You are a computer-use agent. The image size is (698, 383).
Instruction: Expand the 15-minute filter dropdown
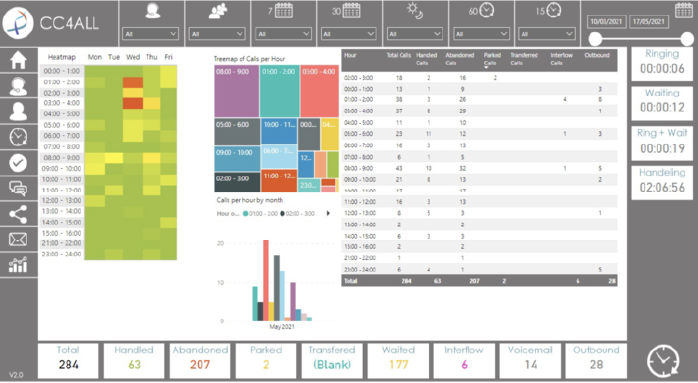click(x=547, y=34)
